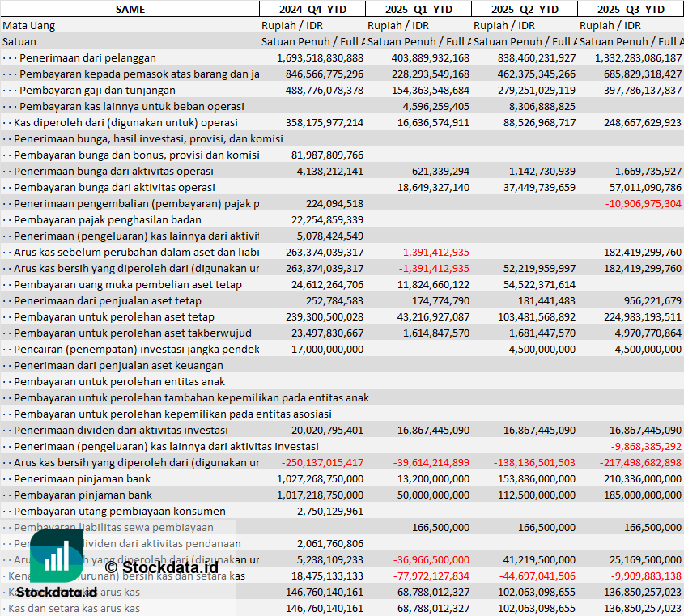Select cell value 81,987,809,766

pos(327,155)
